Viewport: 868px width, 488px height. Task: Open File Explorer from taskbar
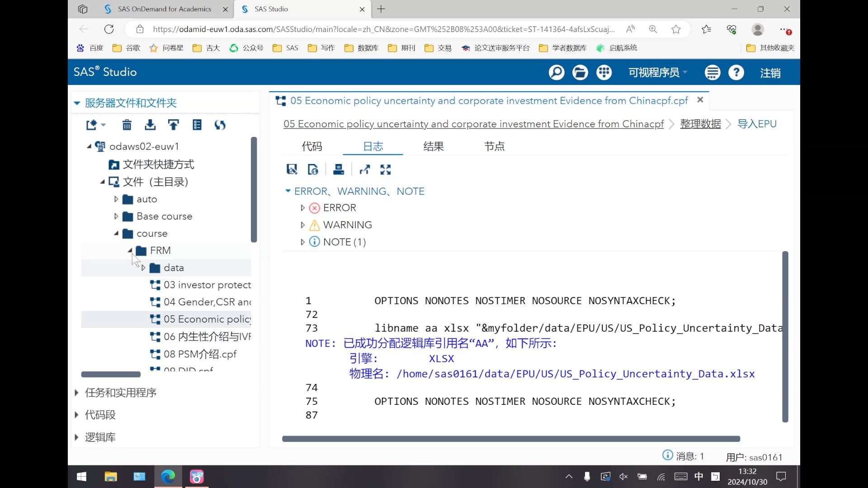coord(111,476)
